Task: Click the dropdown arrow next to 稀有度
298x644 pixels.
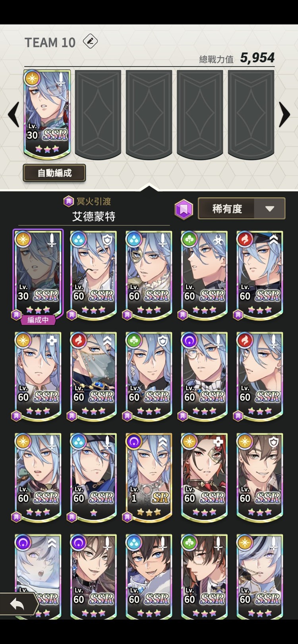Action: coord(270,209)
